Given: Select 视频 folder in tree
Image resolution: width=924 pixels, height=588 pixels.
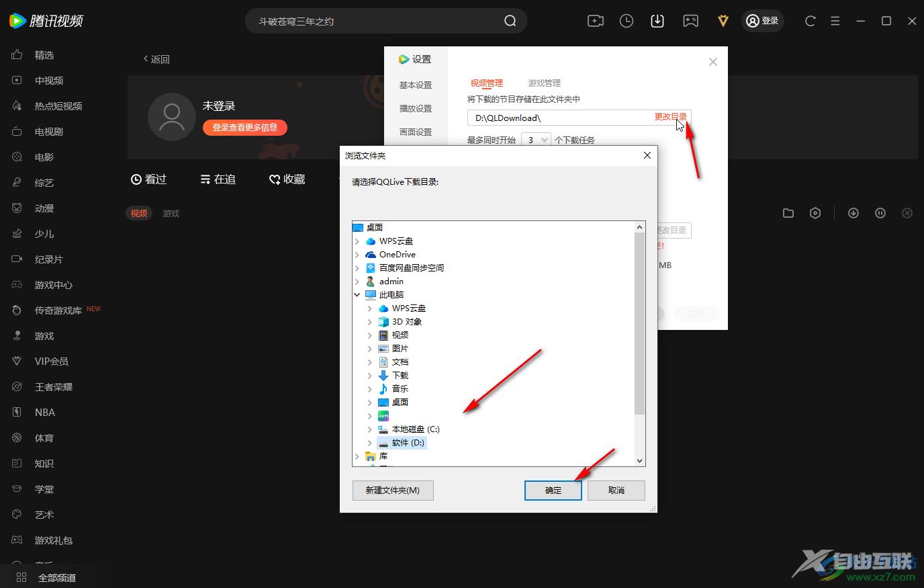Looking at the screenshot, I should (x=400, y=335).
